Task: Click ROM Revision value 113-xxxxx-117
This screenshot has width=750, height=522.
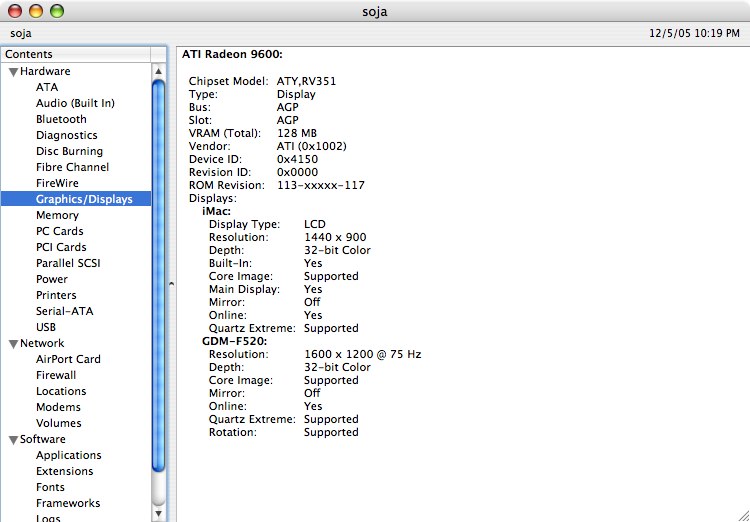Action: point(320,185)
